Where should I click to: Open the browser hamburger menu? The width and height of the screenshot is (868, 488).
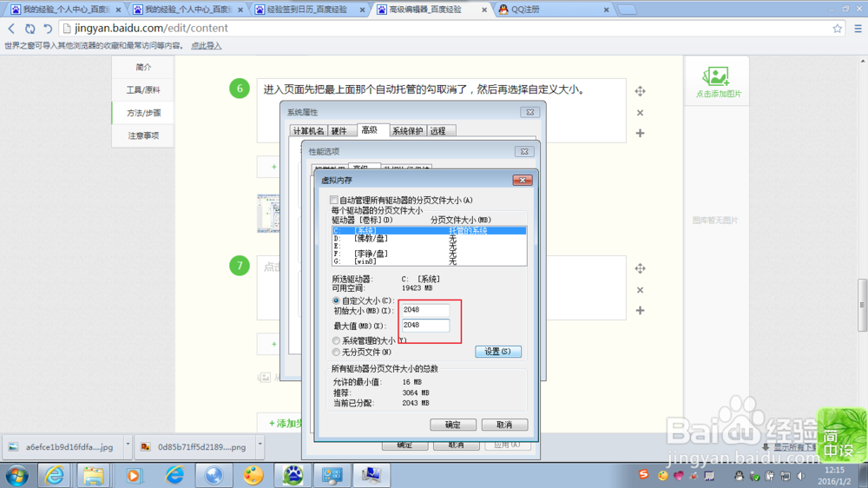coord(858,29)
